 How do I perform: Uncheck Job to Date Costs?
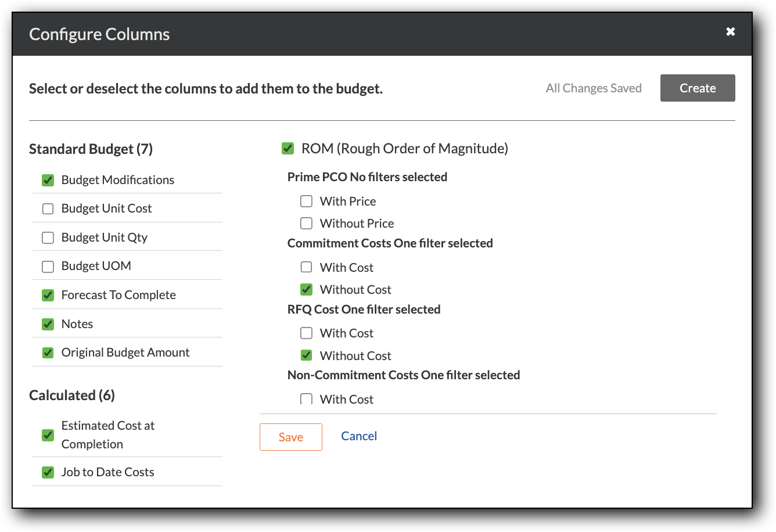pyautogui.click(x=48, y=472)
